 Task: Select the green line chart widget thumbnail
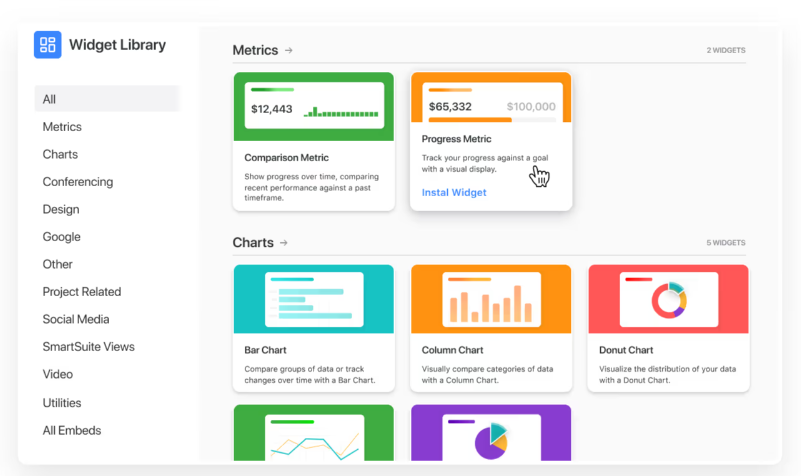314,433
